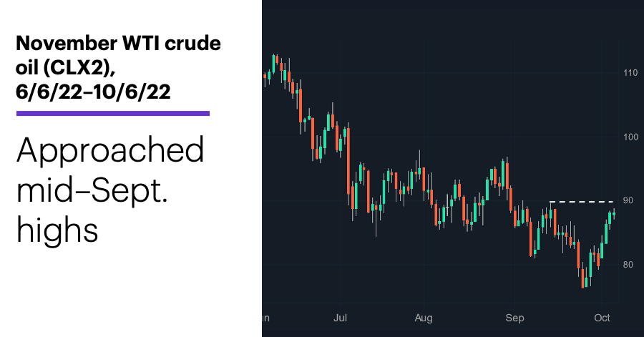Select the Sep date axis label
Screen dimensions: 644x337
(514, 318)
